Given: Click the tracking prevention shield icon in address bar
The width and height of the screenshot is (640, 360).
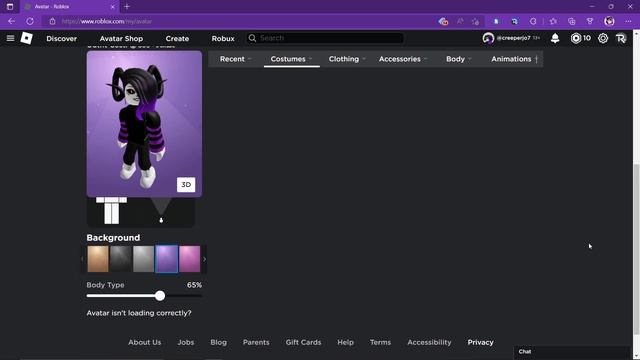Looking at the screenshot, I should 443,21.
